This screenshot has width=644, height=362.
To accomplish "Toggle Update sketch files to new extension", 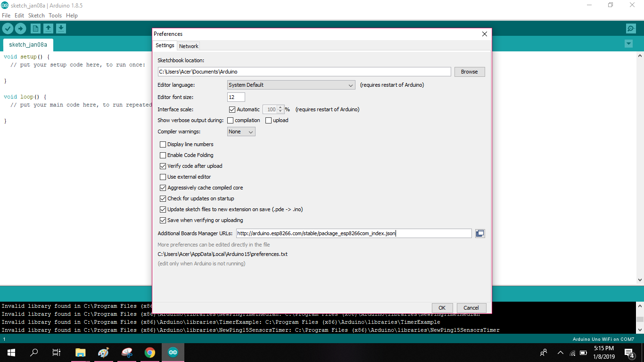I will (x=163, y=209).
